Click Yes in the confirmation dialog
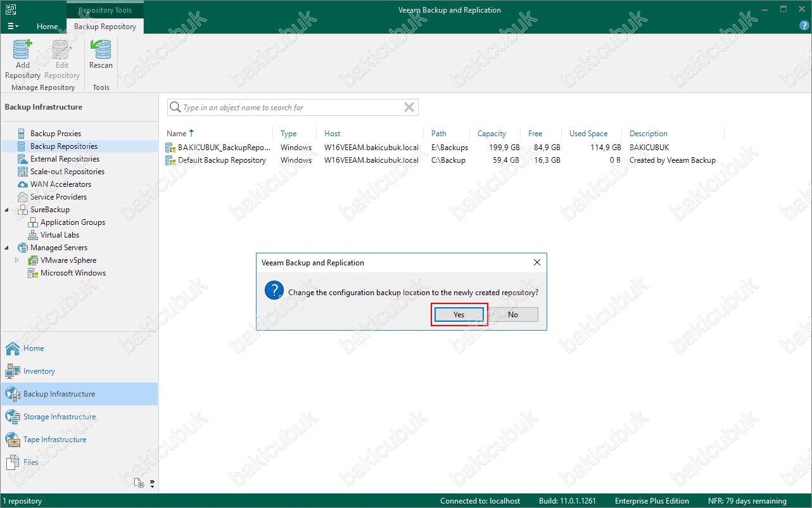 click(x=459, y=315)
